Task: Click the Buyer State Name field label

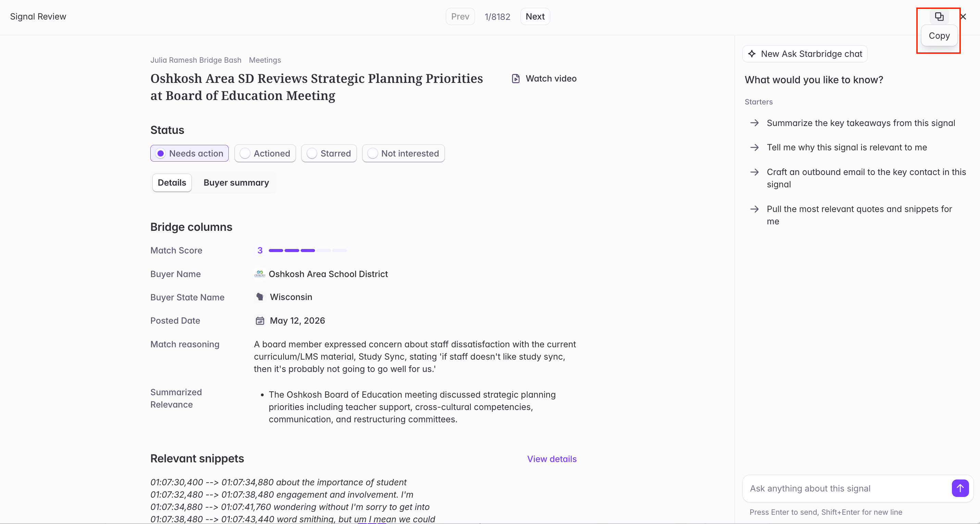Action: (x=187, y=297)
